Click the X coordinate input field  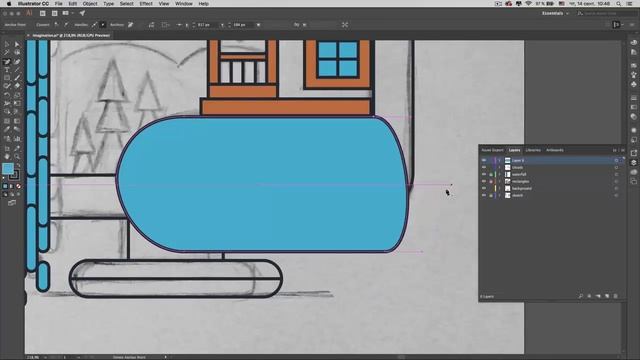(x=206, y=25)
